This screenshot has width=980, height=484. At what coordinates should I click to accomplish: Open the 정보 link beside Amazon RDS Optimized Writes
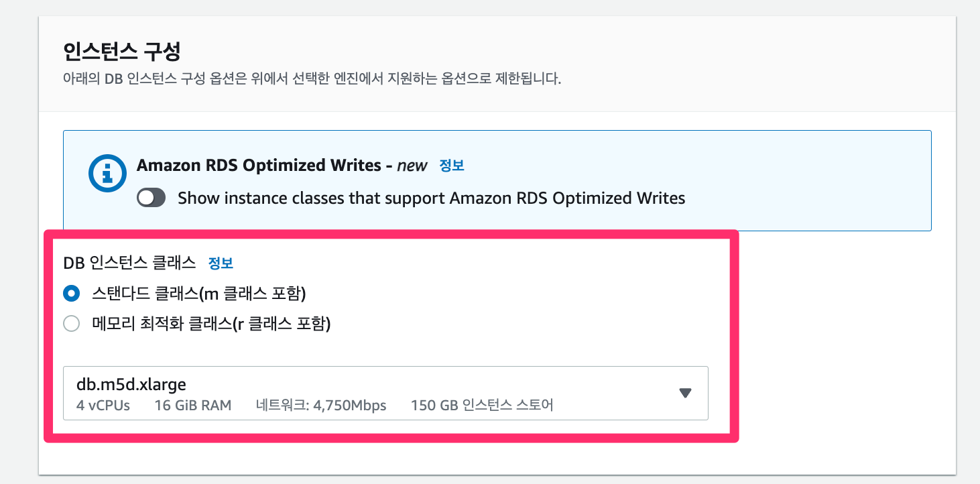(x=451, y=166)
